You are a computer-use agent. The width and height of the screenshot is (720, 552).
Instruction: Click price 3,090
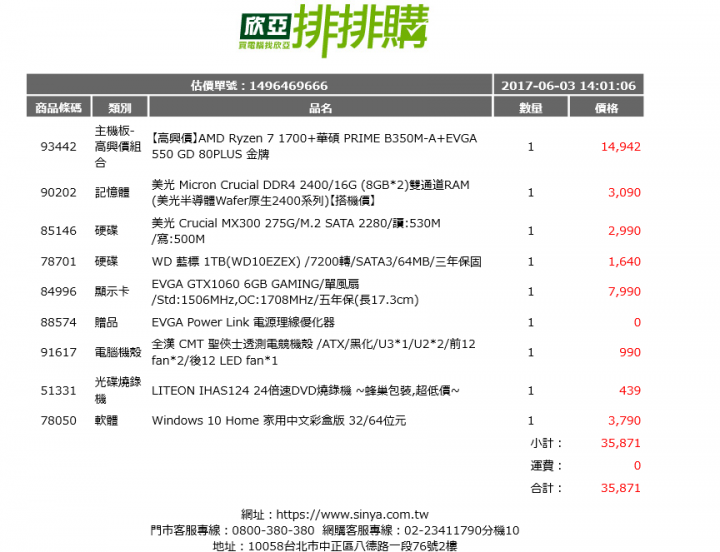tap(624, 192)
